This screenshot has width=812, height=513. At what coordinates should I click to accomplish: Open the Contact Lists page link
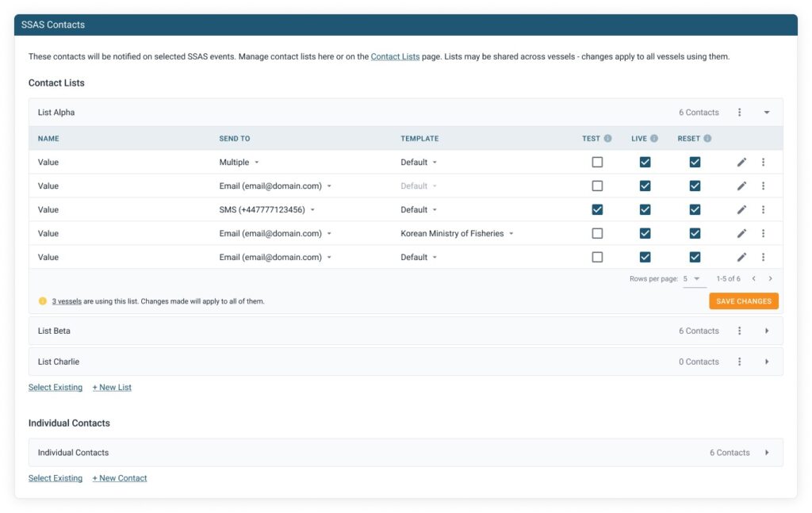[395, 57]
